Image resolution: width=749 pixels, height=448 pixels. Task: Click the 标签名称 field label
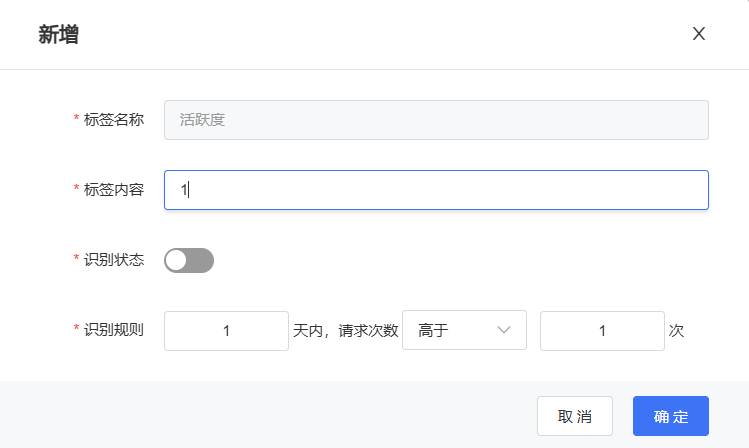point(114,119)
